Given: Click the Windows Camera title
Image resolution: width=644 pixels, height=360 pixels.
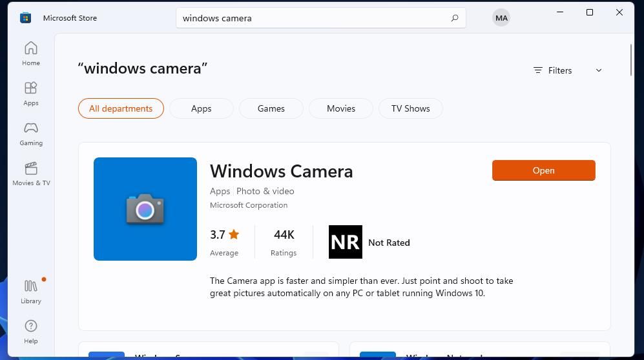Looking at the screenshot, I should pos(282,171).
